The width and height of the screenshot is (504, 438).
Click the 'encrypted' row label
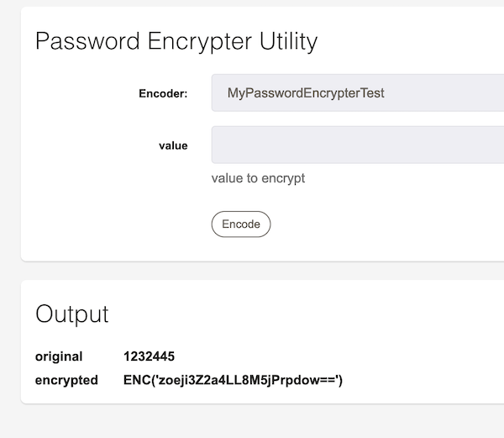pyautogui.click(x=66, y=380)
